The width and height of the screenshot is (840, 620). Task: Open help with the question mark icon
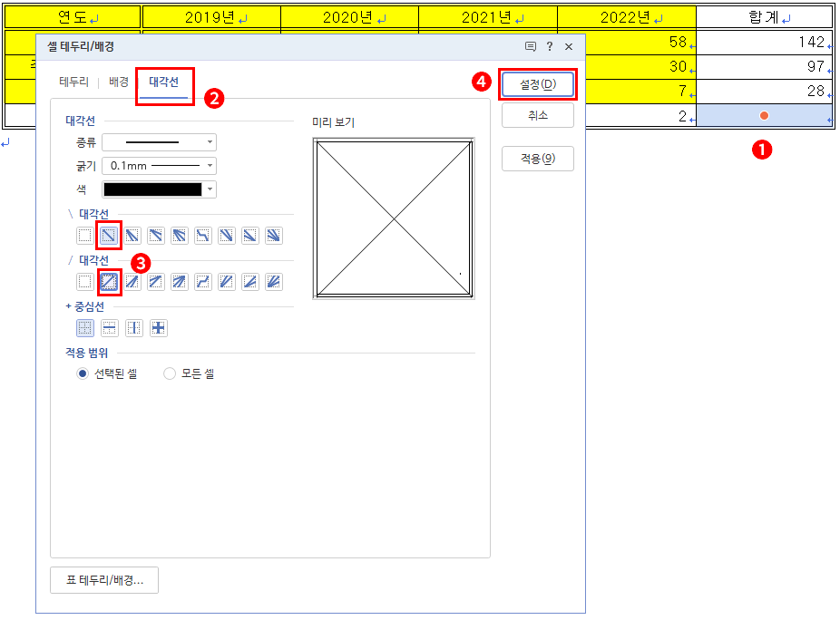tap(550, 46)
